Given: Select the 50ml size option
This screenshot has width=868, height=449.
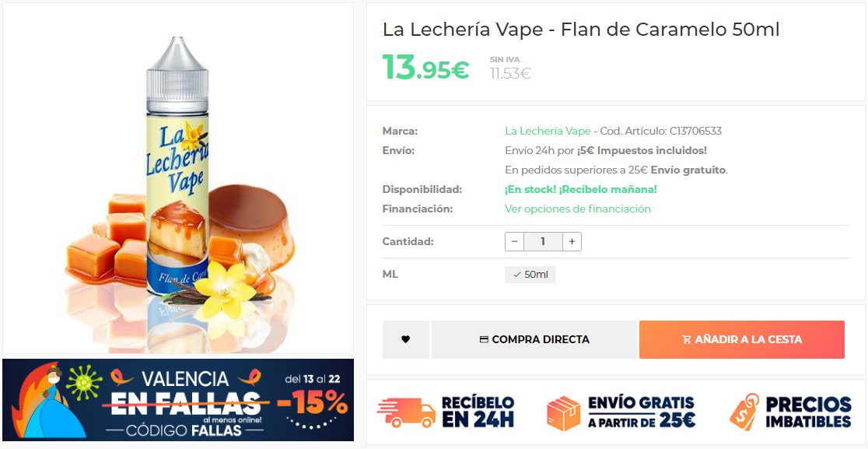Looking at the screenshot, I should [530, 275].
